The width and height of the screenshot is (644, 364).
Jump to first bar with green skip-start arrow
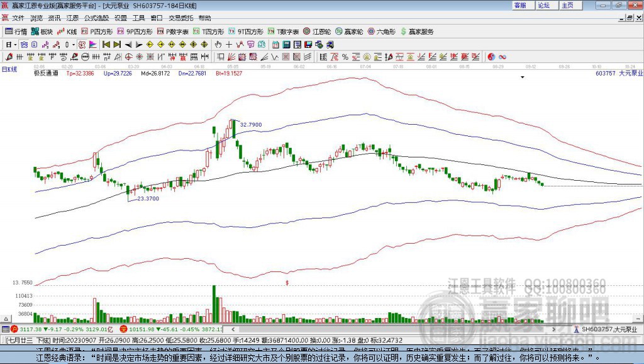coord(106,45)
